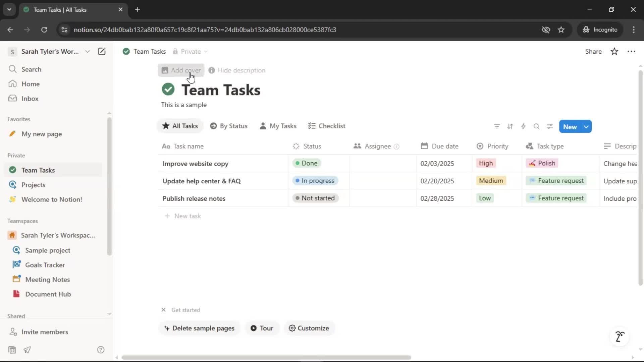Open the new page compose icon

tap(102, 51)
